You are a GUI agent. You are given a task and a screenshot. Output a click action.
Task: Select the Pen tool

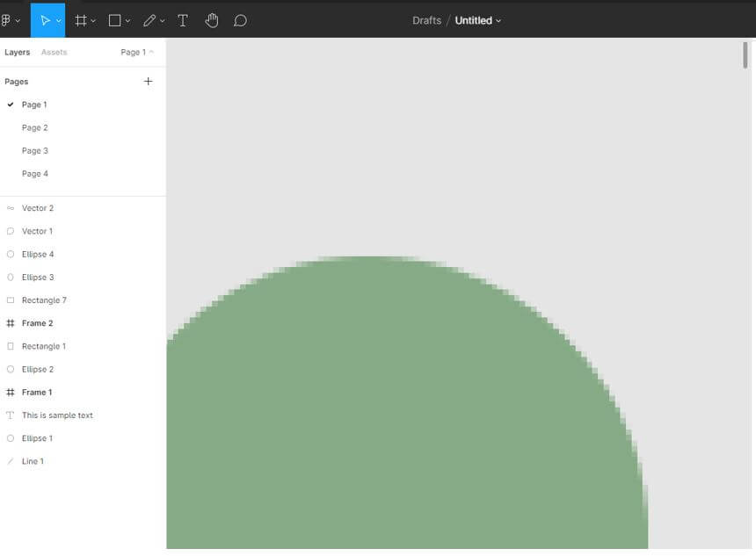149,21
